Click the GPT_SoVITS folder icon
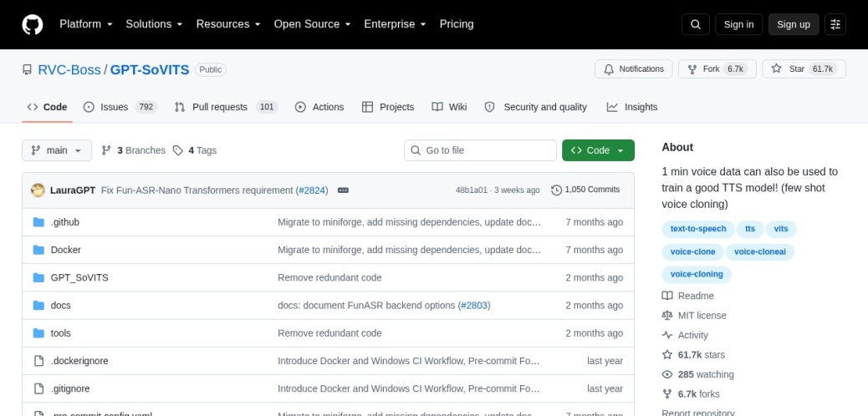The height and width of the screenshot is (416, 868). click(38, 277)
